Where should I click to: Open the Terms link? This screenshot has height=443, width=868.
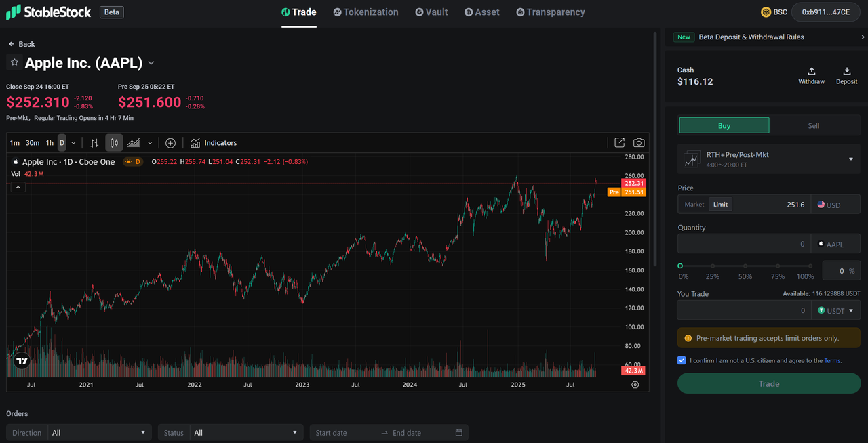pos(832,360)
